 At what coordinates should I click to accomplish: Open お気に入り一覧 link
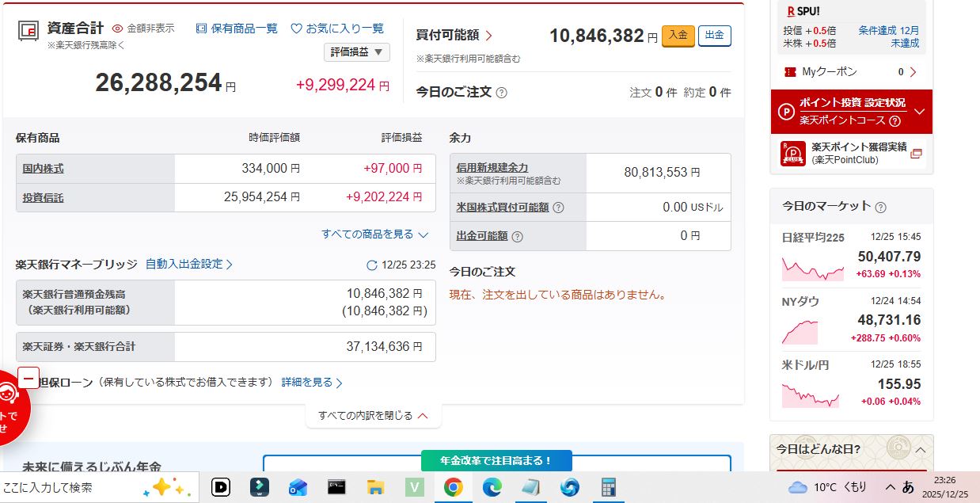tap(337, 29)
